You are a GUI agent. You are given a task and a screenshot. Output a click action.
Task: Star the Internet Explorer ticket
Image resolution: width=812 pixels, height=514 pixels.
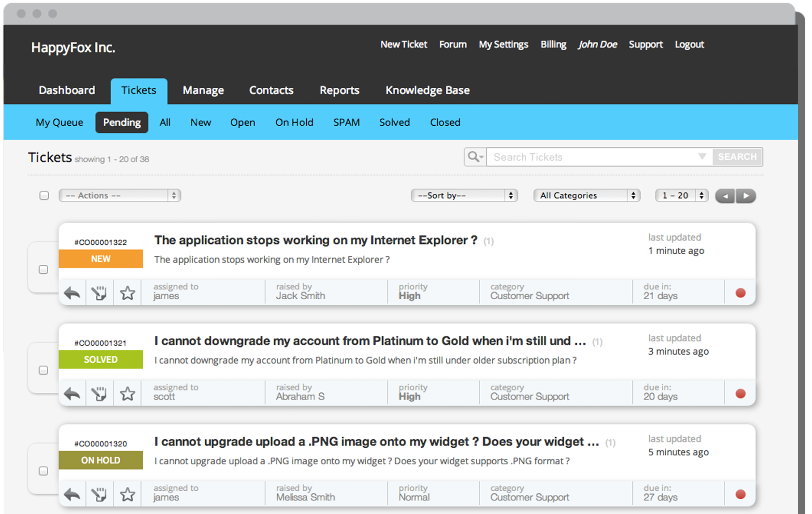[127, 293]
